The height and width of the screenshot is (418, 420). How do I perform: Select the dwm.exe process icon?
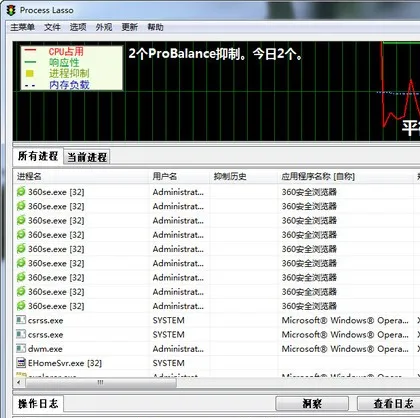tap(21, 349)
